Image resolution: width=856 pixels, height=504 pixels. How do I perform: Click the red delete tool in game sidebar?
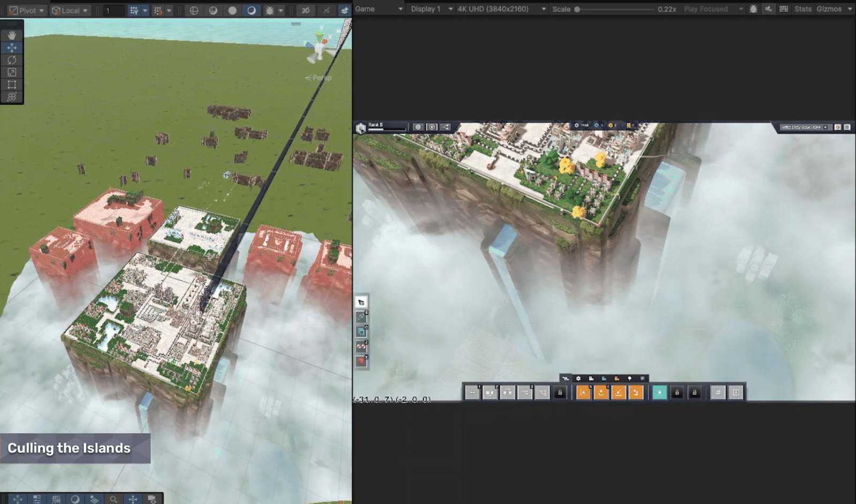point(361,361)
